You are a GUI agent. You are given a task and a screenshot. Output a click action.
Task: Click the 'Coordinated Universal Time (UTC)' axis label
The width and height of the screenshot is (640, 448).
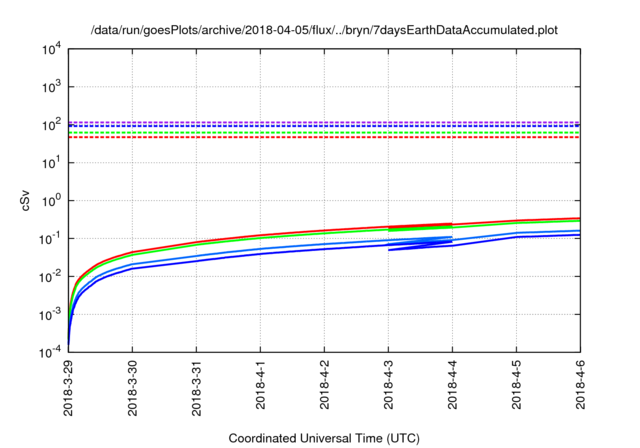(324, 438)
